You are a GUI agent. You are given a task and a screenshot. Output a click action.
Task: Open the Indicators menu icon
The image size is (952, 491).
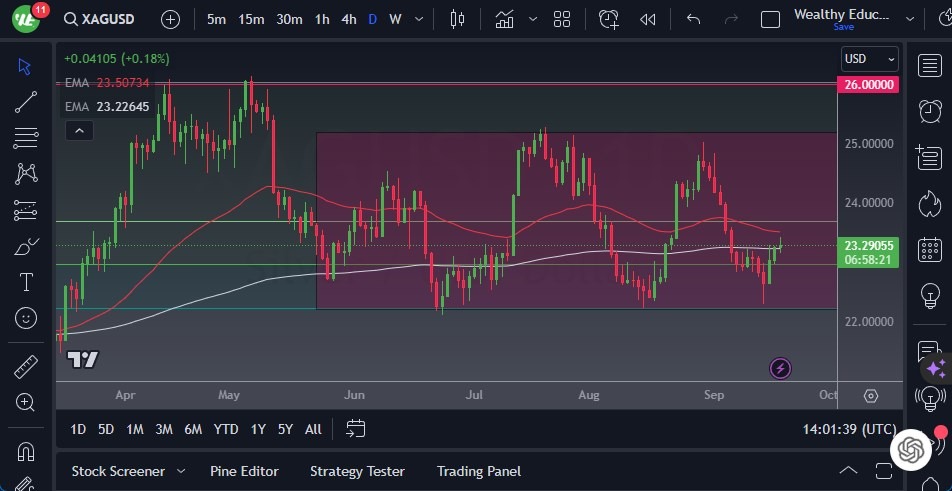tap(504, 19)
